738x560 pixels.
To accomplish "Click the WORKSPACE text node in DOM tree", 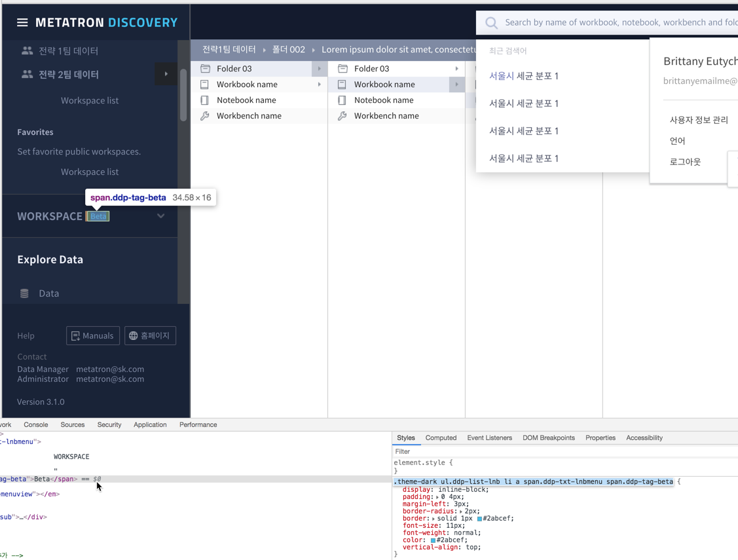I will tap(71, 457).
